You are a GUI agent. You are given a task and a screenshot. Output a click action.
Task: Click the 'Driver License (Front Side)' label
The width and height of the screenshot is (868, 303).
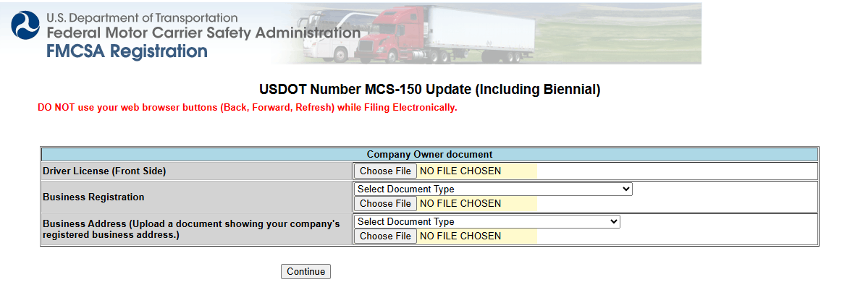pos(104,171)
